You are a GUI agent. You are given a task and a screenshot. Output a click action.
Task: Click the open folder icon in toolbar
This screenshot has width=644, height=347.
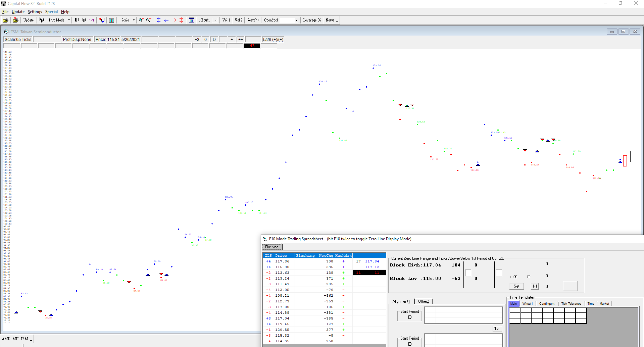6,20
